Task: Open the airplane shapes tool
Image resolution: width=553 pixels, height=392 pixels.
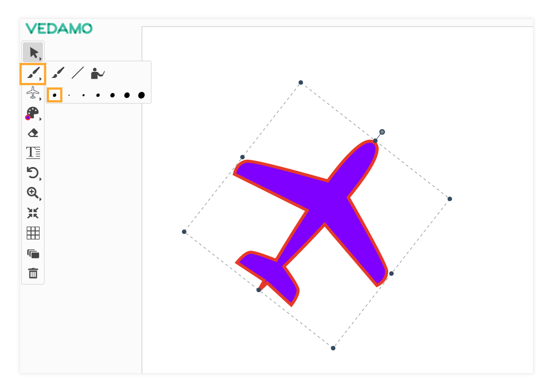Action: (x=33, y=93)
